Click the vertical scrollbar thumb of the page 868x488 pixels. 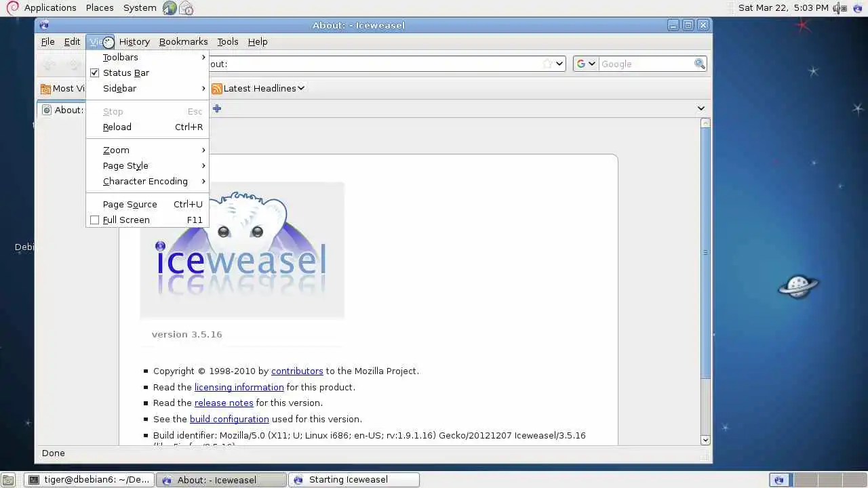tap(705, 252)
